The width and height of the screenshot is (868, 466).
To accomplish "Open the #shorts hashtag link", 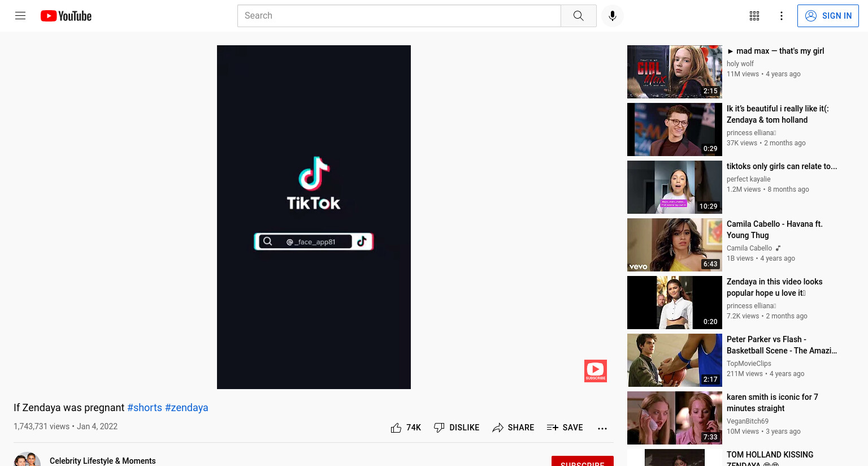I will (145, 408).
